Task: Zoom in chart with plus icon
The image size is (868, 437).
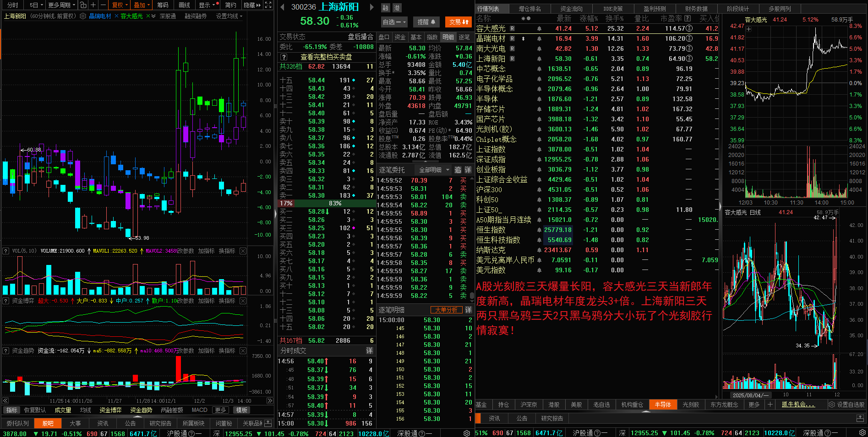Action: pos(93,5)
